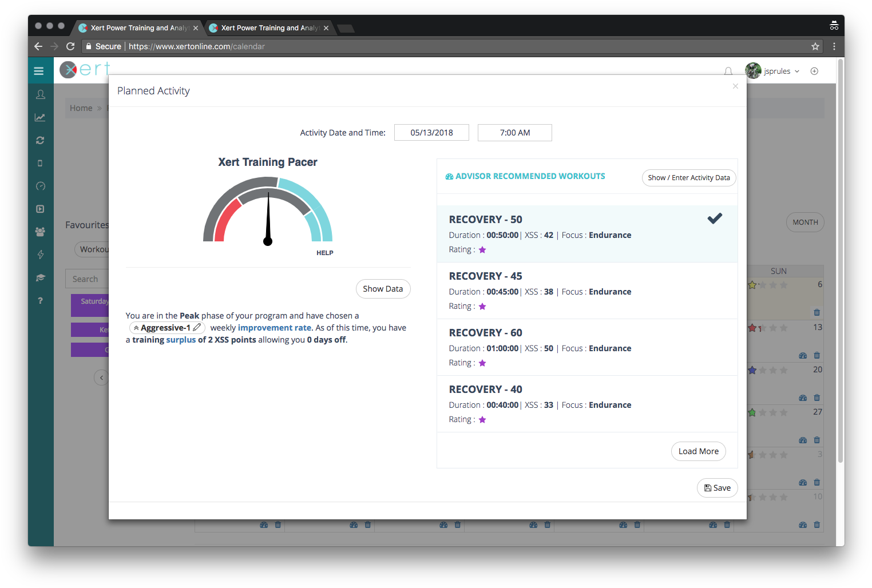Open the line chart icon in sidebar

[40, 117]
